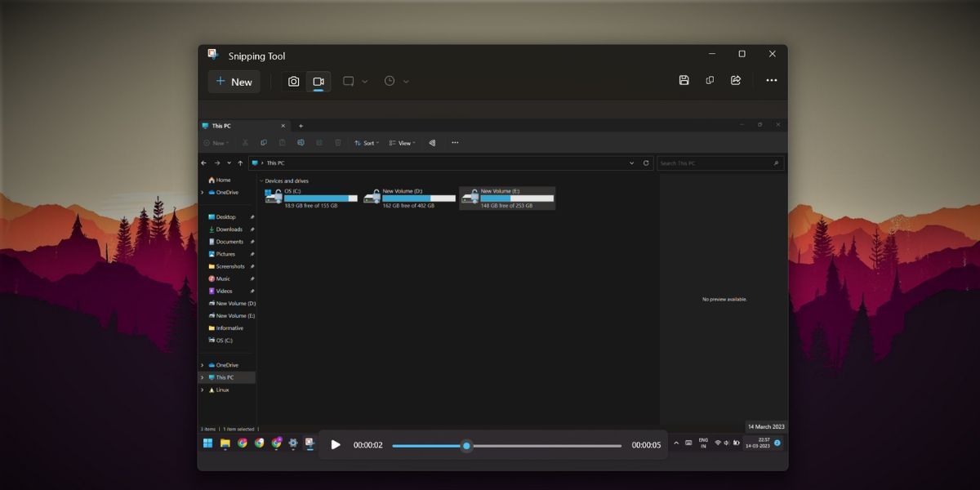The image size is (980, 490).
Task: Open Chrome from the taskbar
Action: point(242,443)
